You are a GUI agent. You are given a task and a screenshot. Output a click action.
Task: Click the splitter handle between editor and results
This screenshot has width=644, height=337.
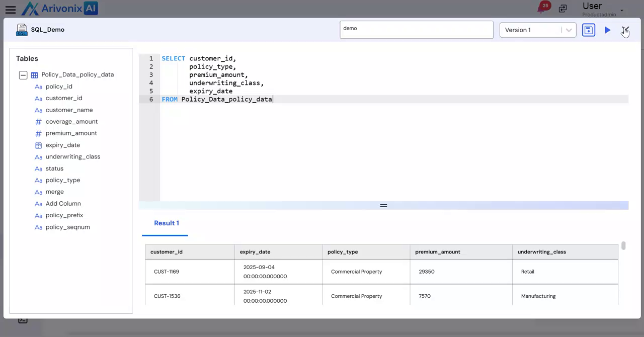point(383,206)
